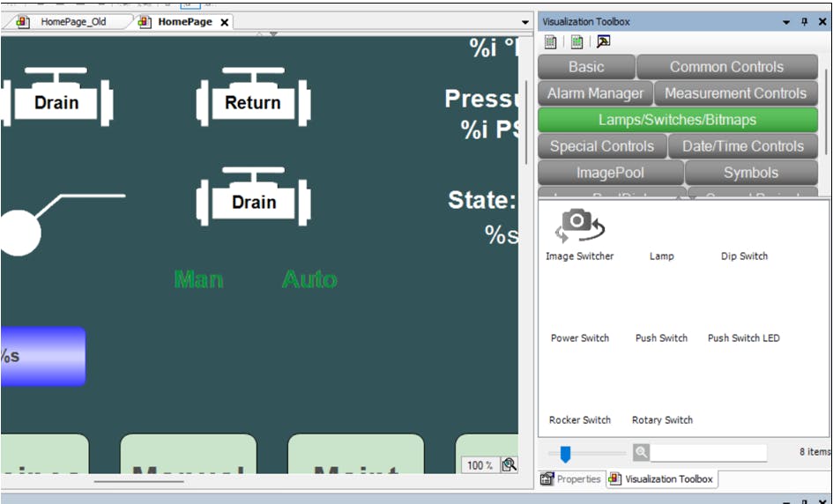The width and height of the screenshot is (833, 504).
Task: Switch to the HomePage_Old tab
Action: tap(72, 22)
